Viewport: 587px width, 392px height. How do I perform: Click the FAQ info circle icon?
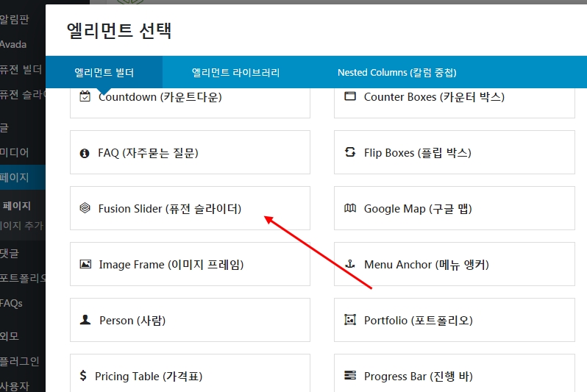tap(85, 153)
